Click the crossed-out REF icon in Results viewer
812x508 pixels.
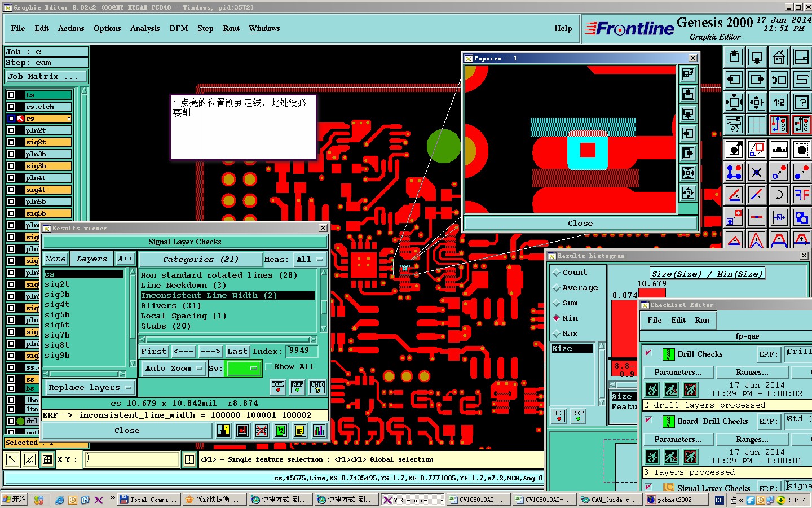tap(261, 431)
